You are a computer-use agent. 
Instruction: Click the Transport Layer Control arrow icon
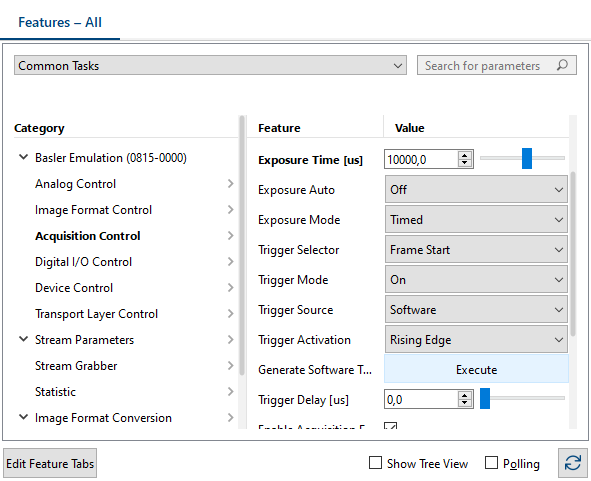click(231, 314)
